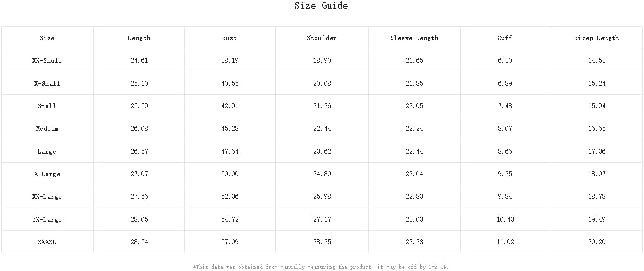The width and height of the screenshot is (644, 271).
Task: Select the Cuff column header
Action: click(505, 38)
